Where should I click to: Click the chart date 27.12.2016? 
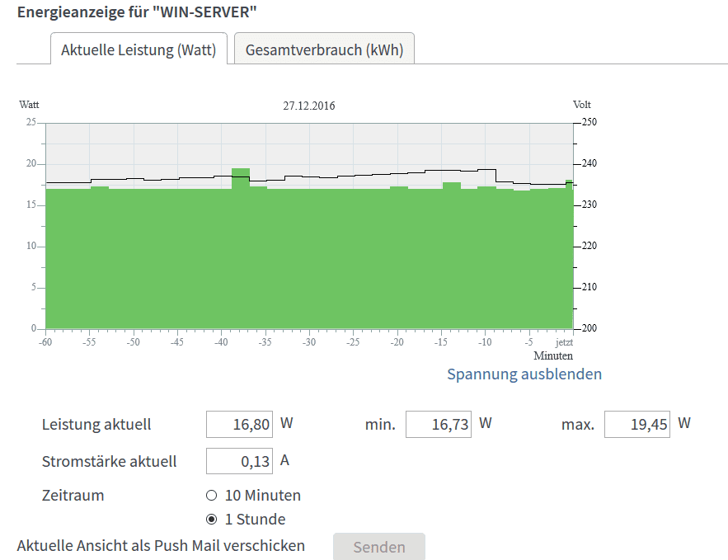coord(309,106)
